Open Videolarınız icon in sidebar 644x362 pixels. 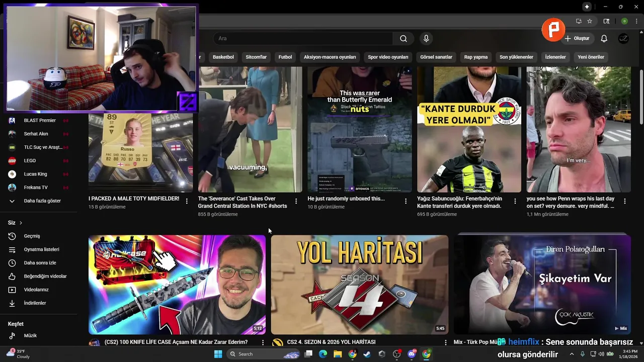pyautogui.click(x=12, y=290)
